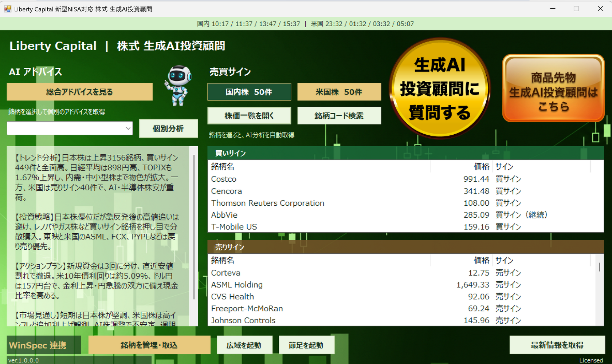Fetch updates with 最新情報を取得
Image resolution: width=612 pixels, height=364 pixels.
coord(557,345)
